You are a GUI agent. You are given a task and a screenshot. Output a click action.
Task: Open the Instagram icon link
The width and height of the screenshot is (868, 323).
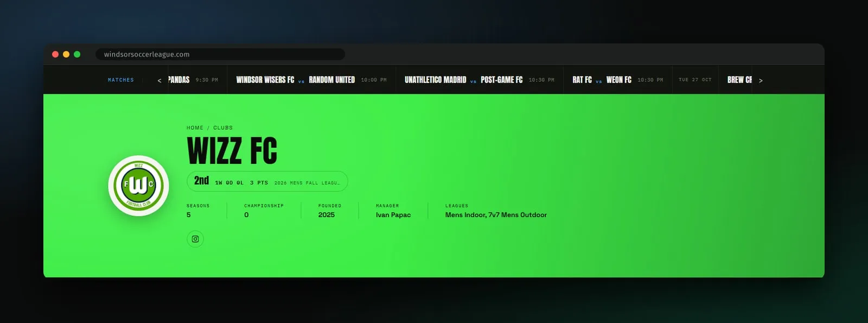pyautogui.click(x=195, y=239)
